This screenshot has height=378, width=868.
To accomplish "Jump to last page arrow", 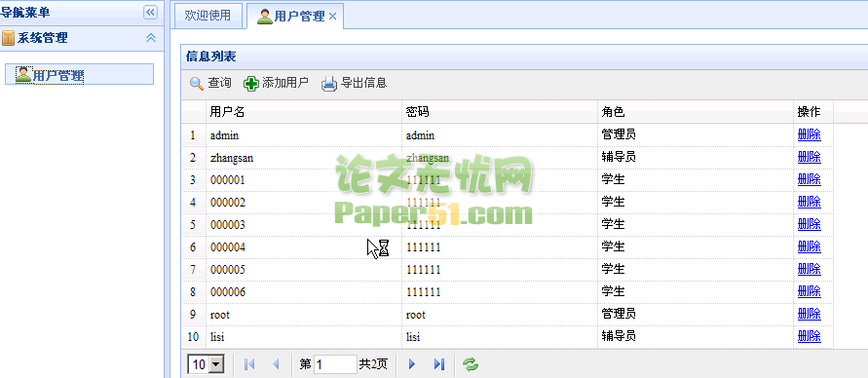I will coord(439,364).
